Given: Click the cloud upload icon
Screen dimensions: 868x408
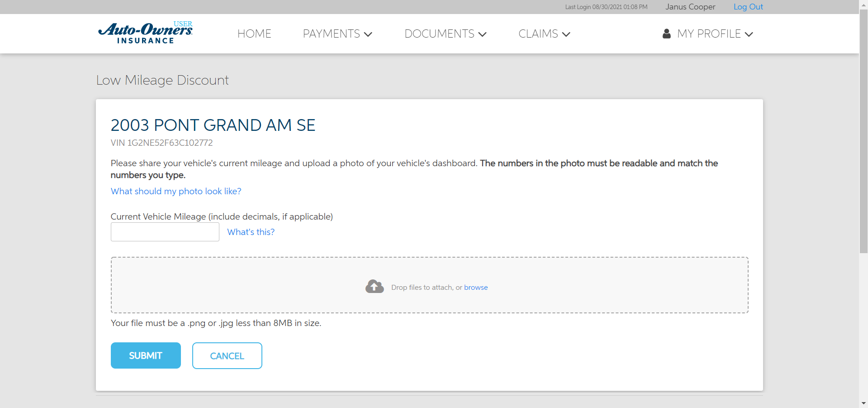Looking at the screenshot, I should [x=375, y=287].
